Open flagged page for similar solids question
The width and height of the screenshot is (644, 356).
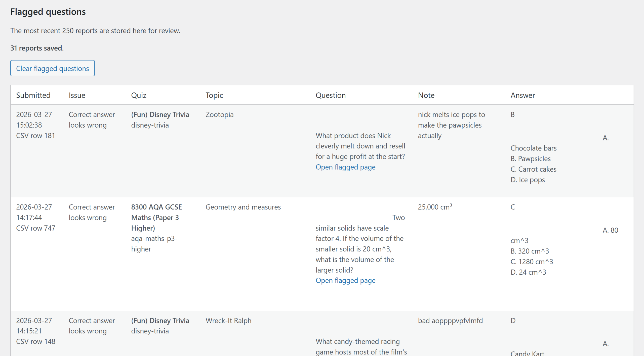click(345, 280)
